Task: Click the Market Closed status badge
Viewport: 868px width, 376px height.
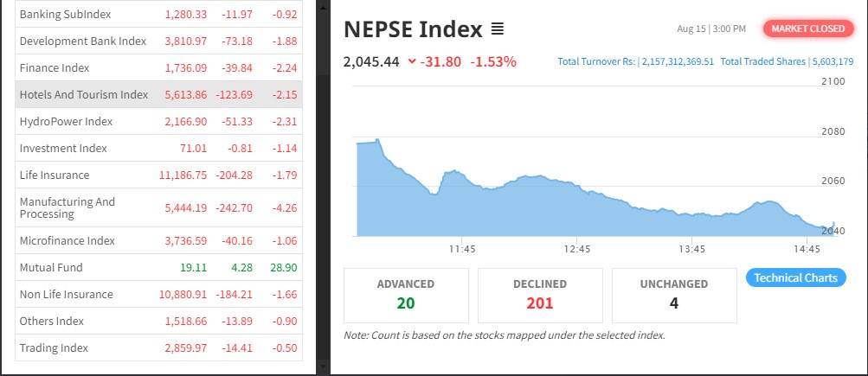Action: coord(807,29)
